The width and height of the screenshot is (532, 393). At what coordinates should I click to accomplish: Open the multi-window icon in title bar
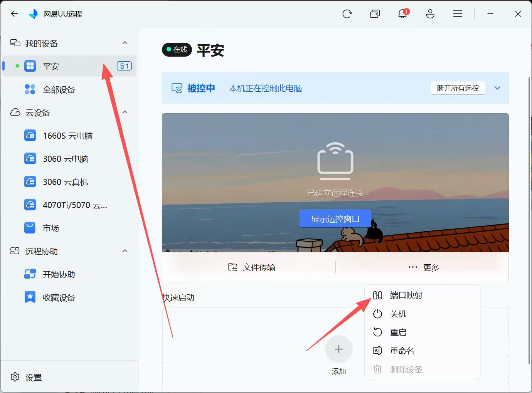click(x=375, y=14)
